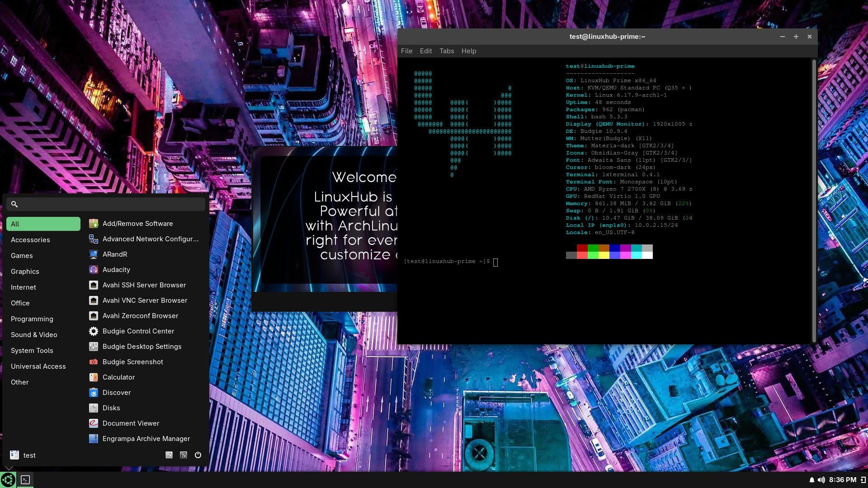Open the Tabs menu in terminal
Screen dimensions: 868x488
446,51
